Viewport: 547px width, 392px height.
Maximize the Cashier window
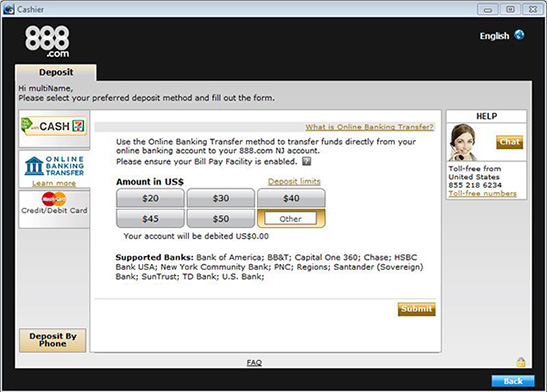(x=510, y=9)
